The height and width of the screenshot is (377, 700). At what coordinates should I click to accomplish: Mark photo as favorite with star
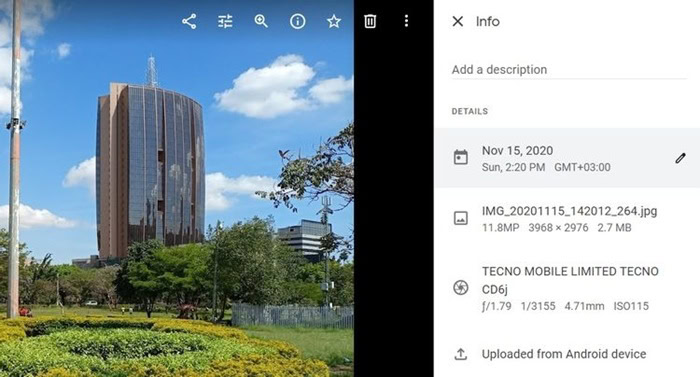[334, 21]
